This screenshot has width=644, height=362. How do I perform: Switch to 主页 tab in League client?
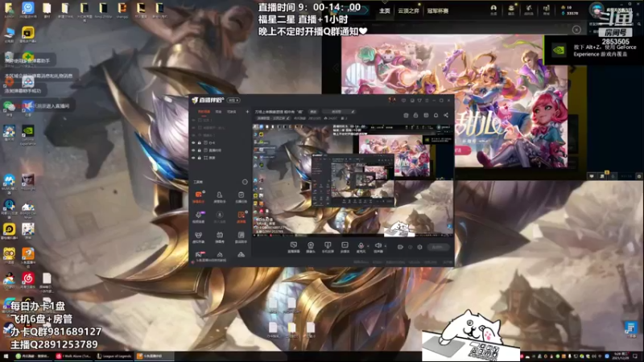tap(385, 11)
